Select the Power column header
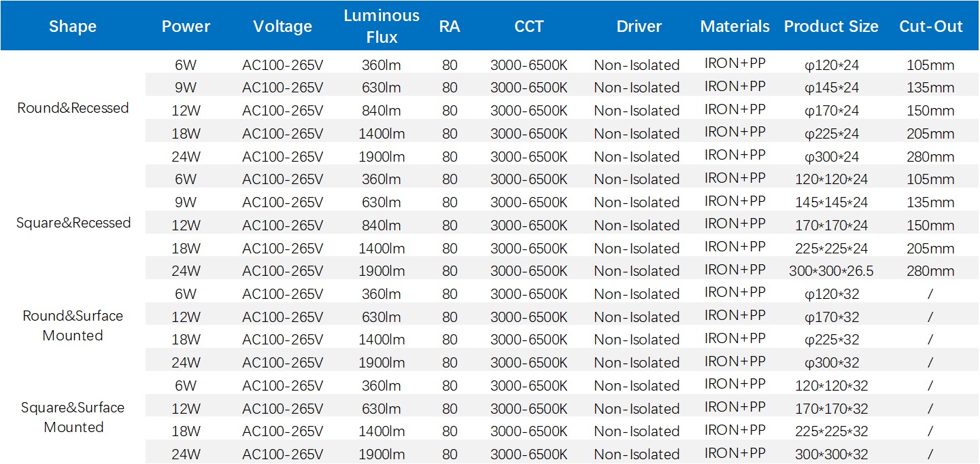This screenshot has height=464, width=980. [x=186, y=26]
